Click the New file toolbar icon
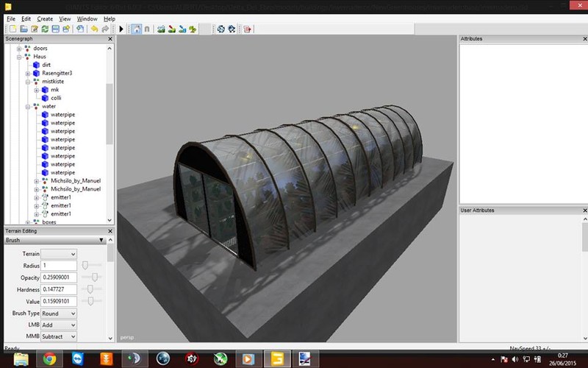The image size is (588, 368). click(x=12, y=29)
